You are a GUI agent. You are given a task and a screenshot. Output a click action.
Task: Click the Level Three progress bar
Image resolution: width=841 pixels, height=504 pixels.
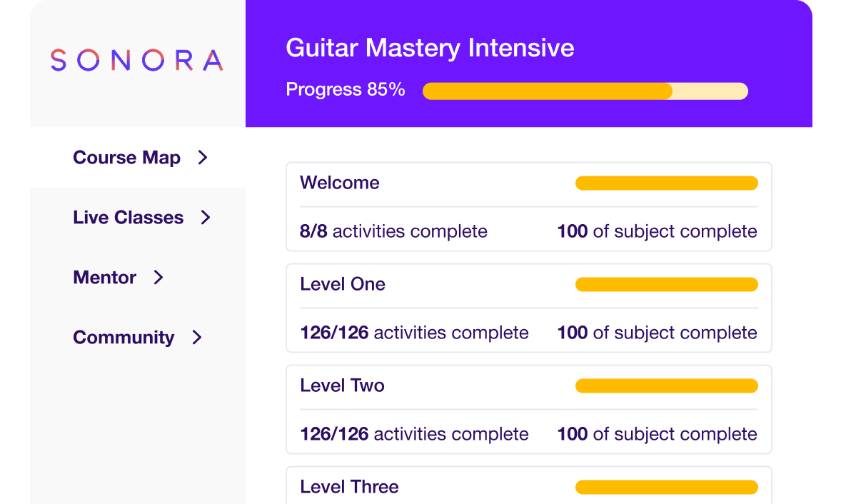666,488
